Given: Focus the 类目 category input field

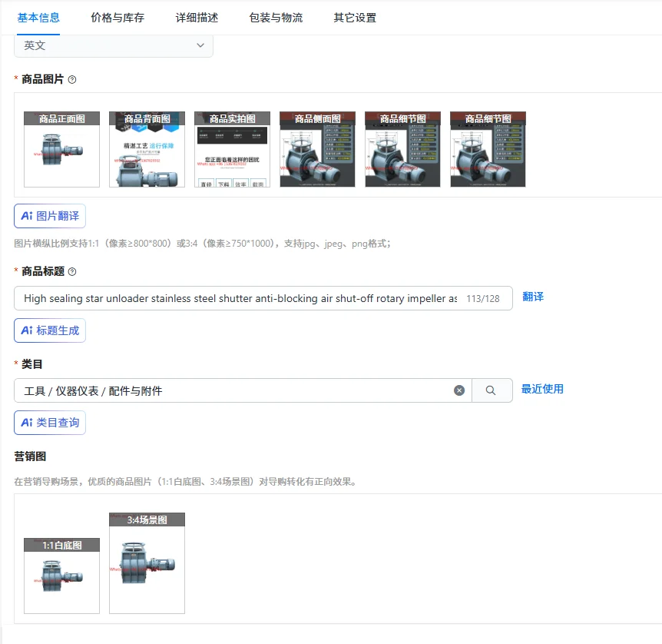Looking at the screenshot, I should 243,390.
